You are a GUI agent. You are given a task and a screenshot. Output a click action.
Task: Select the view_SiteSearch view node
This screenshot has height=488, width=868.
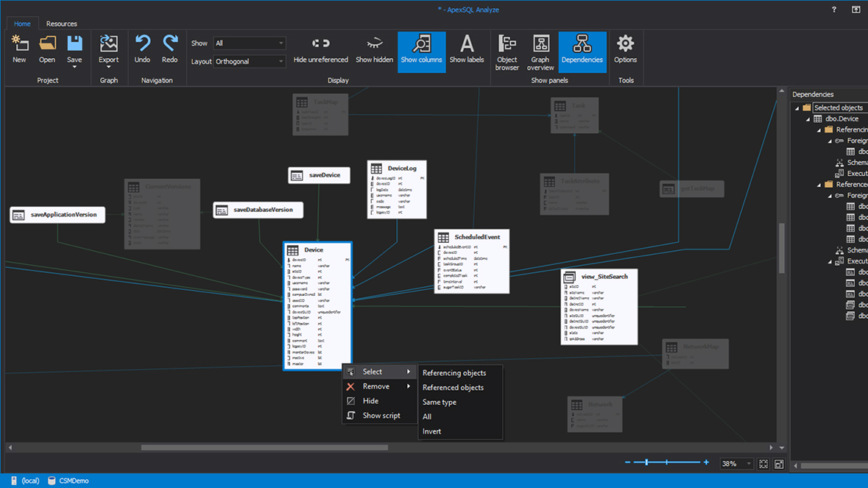click(x=599, y=306)
